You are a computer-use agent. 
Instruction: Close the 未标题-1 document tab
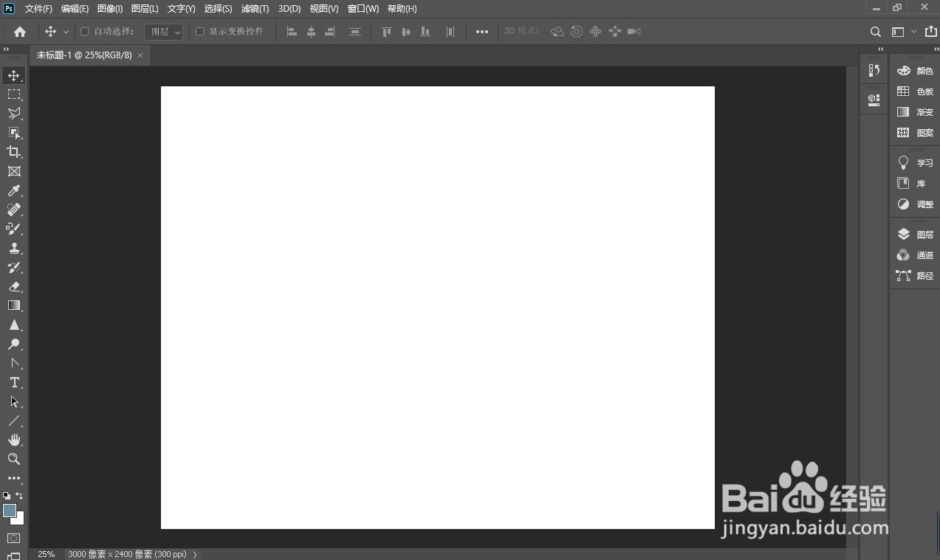[140, 55]
